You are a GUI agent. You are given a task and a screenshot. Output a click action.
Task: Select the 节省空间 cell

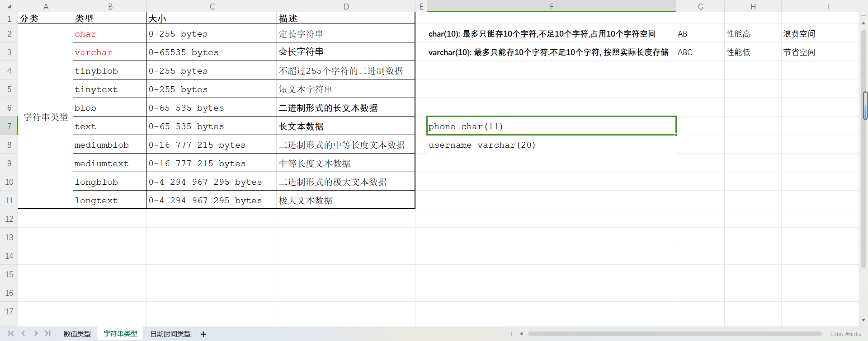[820, 52]
